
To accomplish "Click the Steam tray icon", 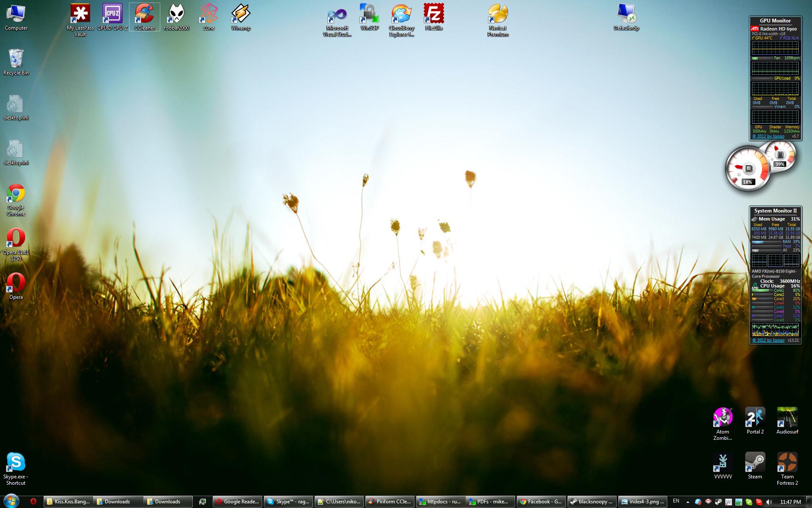I will point(719,502).
